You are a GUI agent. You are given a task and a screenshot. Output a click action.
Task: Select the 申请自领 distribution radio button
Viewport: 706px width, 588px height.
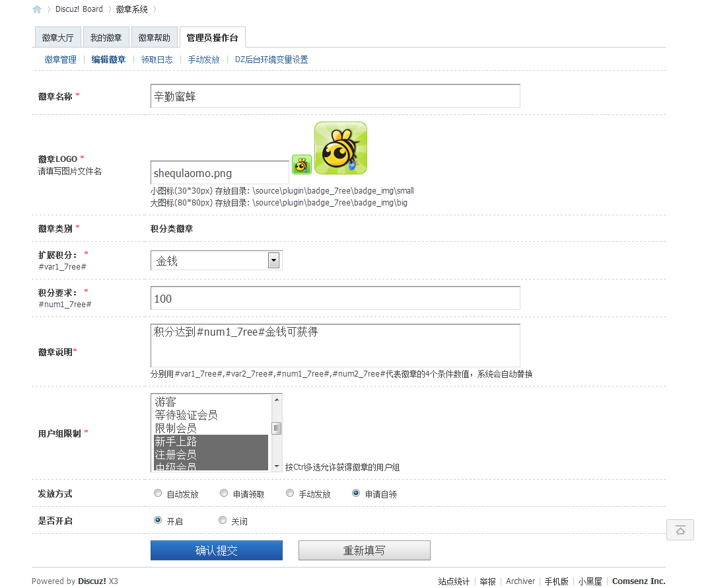point(356,493)
